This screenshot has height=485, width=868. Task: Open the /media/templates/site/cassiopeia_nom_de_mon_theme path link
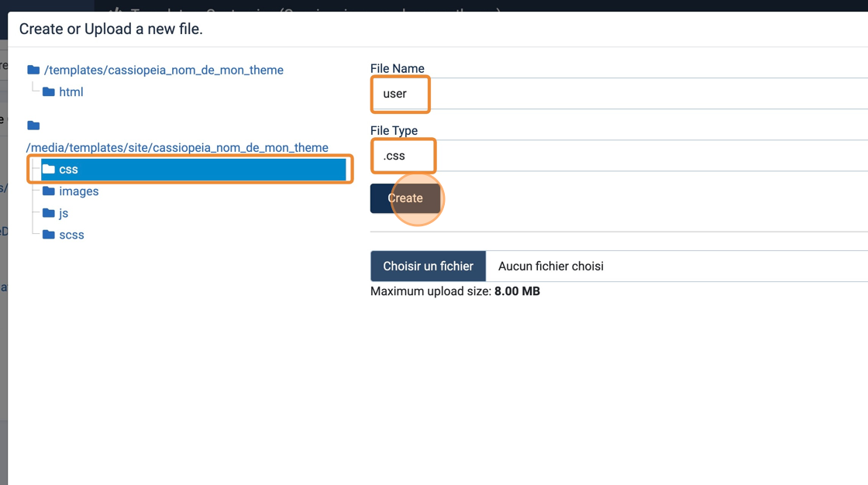[177, 147]
